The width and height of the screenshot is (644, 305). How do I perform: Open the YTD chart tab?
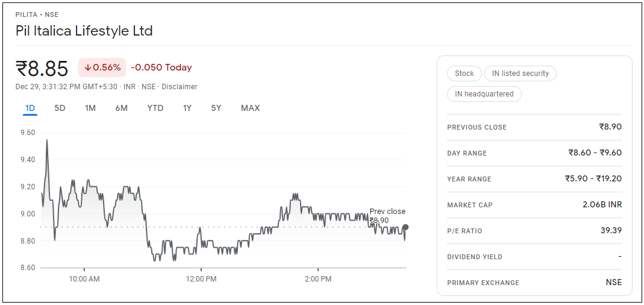(155, 108)
